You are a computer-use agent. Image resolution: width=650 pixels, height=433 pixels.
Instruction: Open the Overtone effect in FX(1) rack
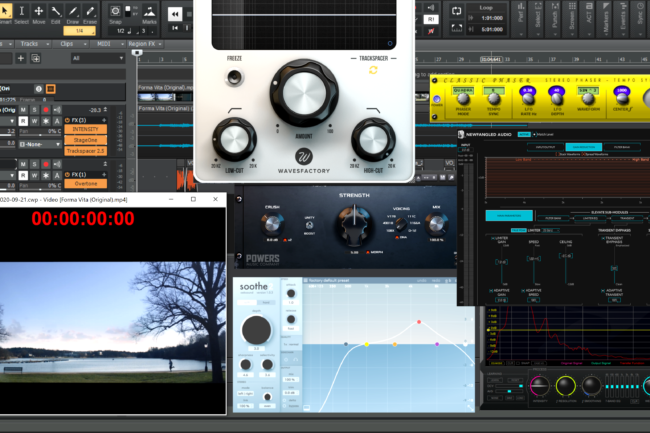[85, 184]
